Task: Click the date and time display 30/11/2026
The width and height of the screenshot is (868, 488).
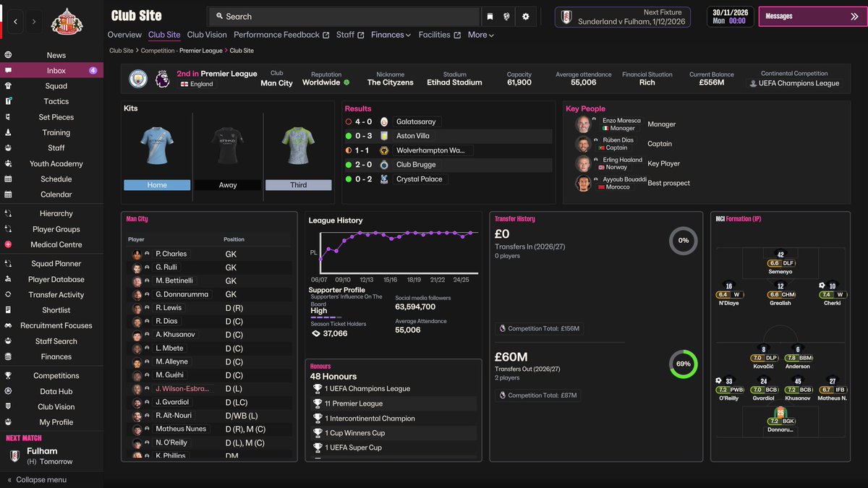Action: point(731,17)
